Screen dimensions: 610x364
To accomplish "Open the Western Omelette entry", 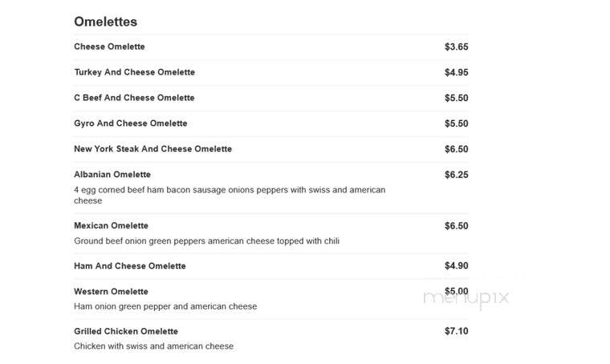I will [x=112, y=292].
